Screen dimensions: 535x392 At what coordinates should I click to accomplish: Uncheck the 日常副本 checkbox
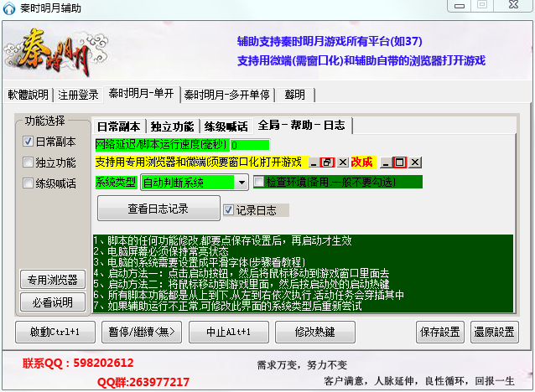[28, 142]
